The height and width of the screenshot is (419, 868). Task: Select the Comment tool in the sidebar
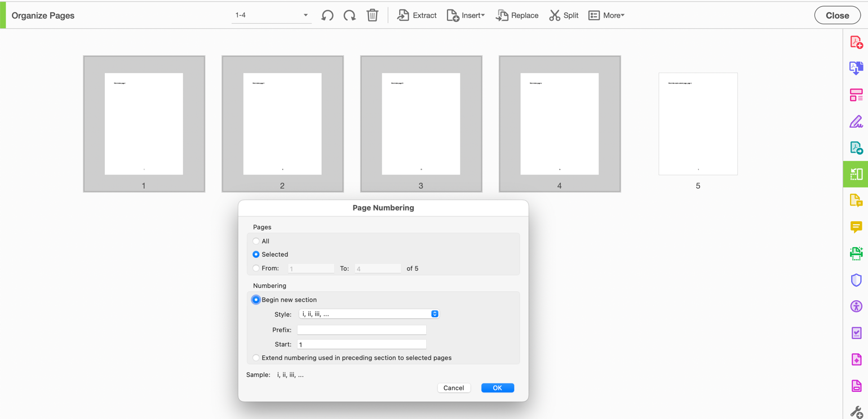856,227
